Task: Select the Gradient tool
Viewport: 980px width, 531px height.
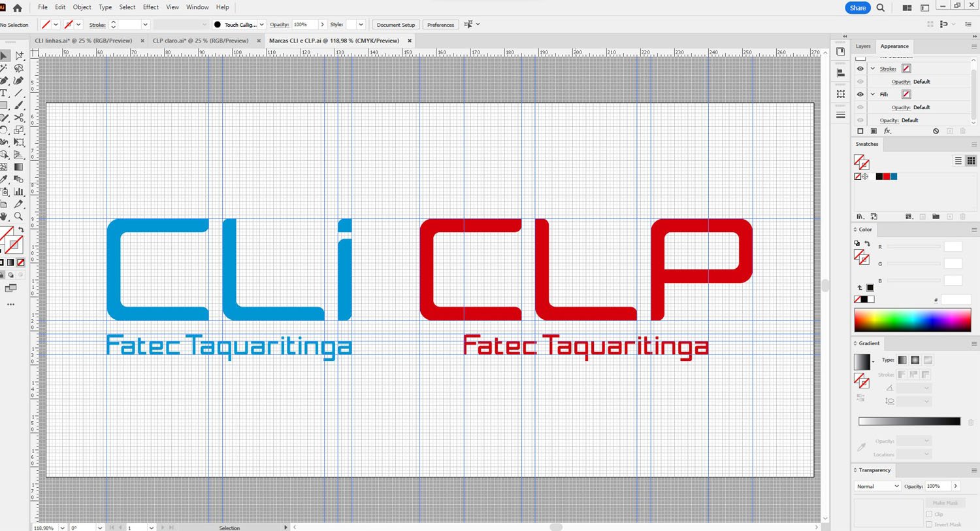Action: click(19, 167)
